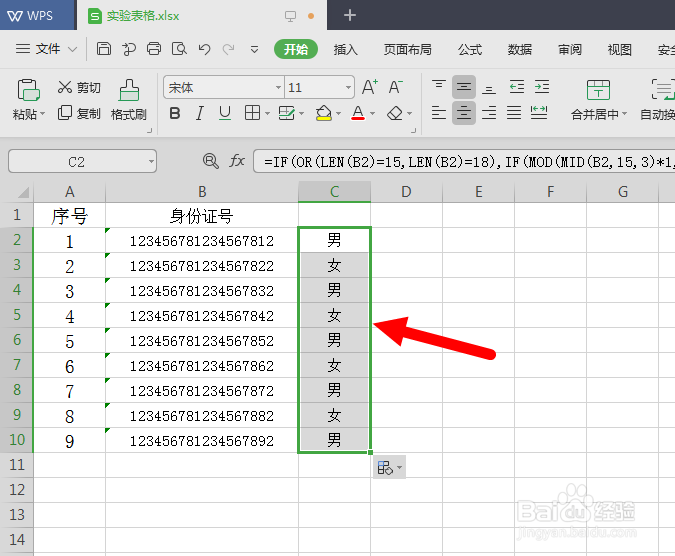This screenshot has height=556, width=675.
Task: Open Print Preview icon
Action: (x=179, y=49)
